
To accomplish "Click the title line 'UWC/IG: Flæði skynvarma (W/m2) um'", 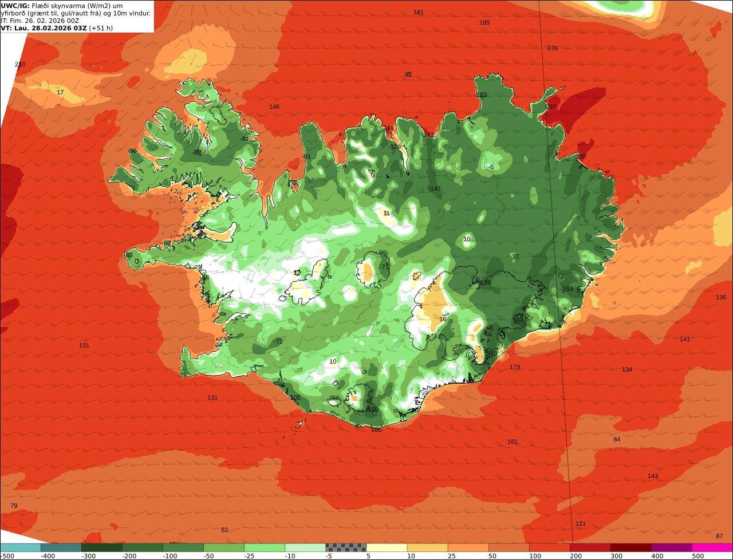I will click(x=62, y=5).
